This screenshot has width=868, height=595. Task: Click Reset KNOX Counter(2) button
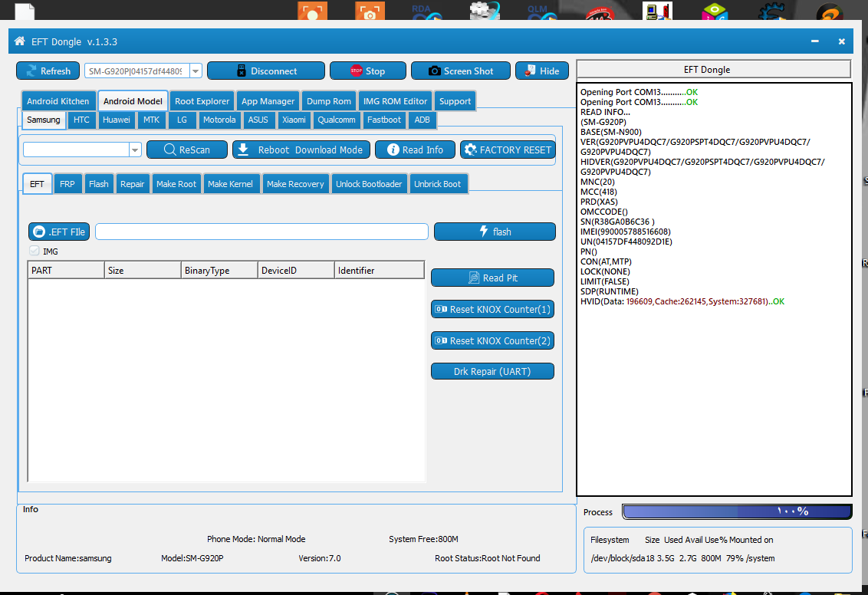click(493, 340)
